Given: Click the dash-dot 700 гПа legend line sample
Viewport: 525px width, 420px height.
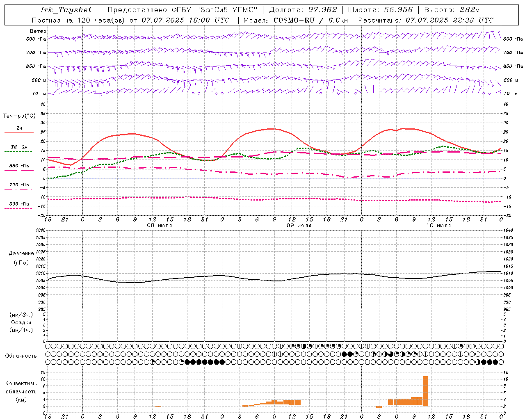Looking at the screenshot, I should pos(18,189).
